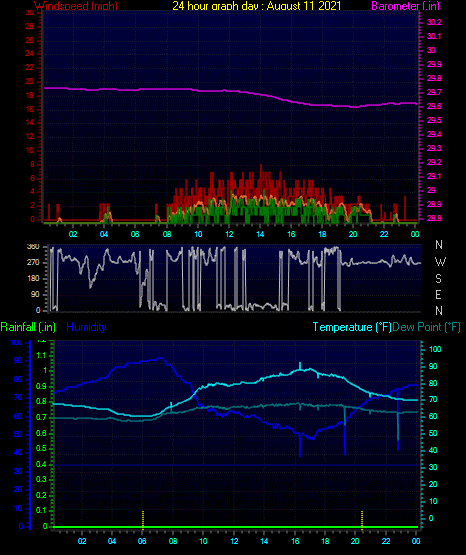
Task: Click the humidity peak near 07:00
Action: point(161,358)
